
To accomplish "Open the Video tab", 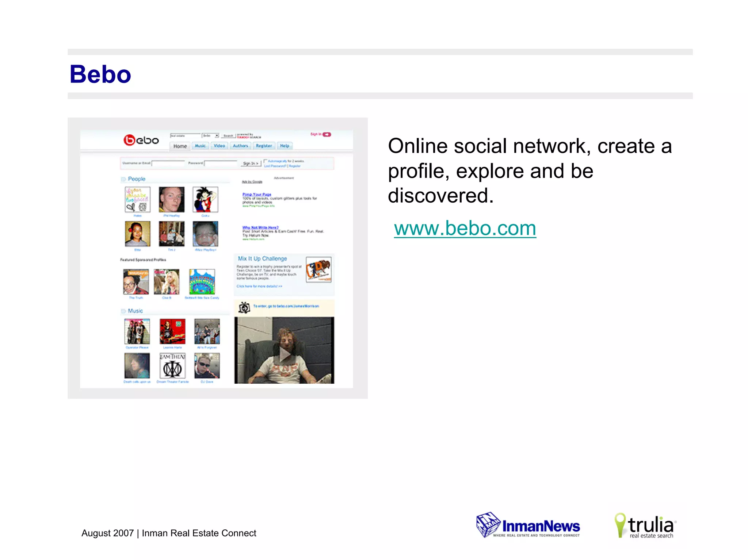I will (x=219, y=146).
